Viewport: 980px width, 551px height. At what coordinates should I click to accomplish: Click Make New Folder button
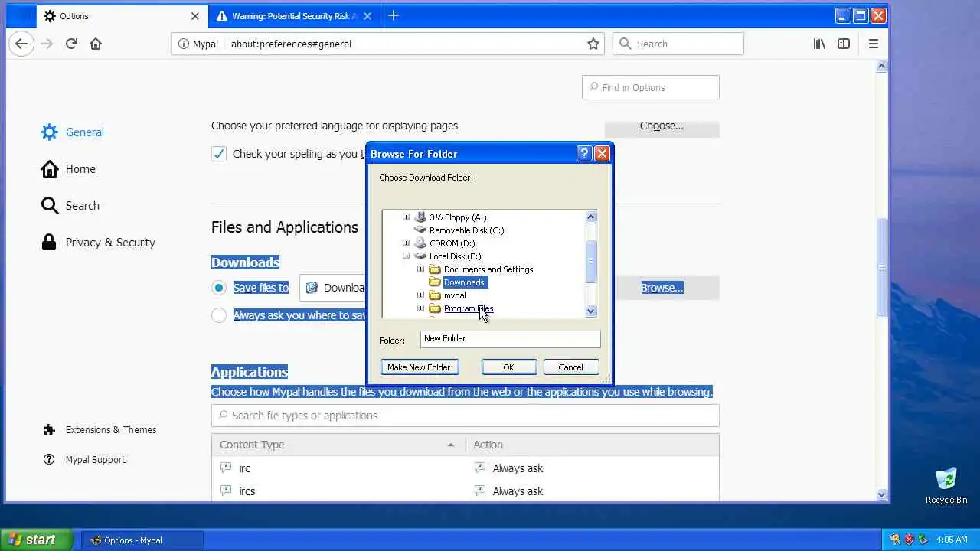click(420, 367)
